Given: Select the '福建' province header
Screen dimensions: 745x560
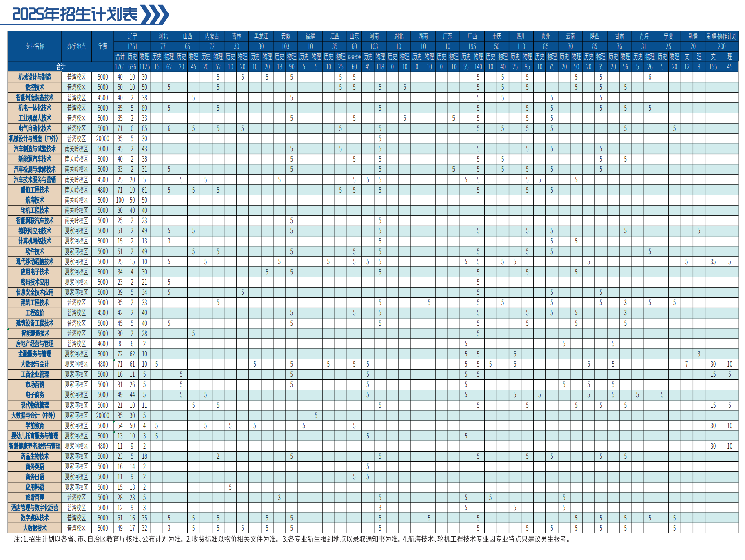Looking at the screenshot, I should coord(310,36).
